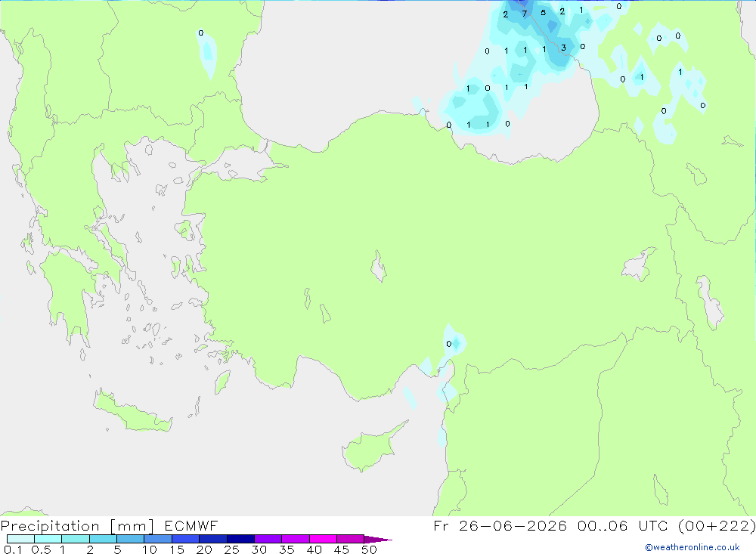Screen dimensions: 756x554
Task: Click Lake Tuz in central Turkey
Action: pyautogui.click(x=379, y=267)
